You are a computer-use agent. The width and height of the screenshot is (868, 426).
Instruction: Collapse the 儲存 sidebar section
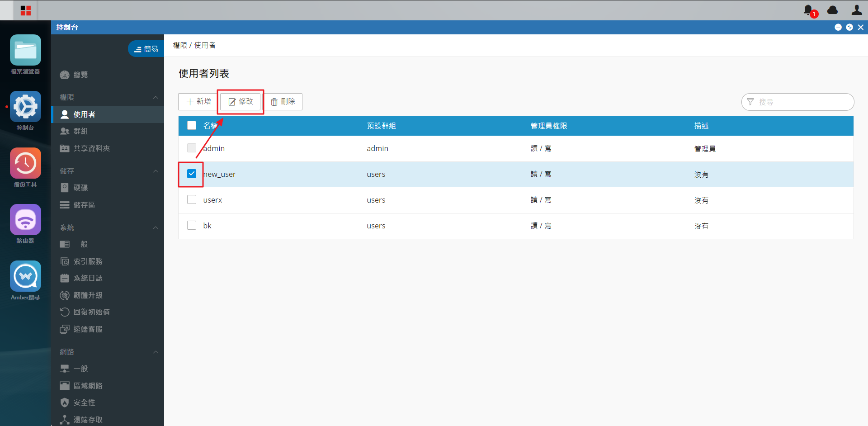pyautogui.click(x=156, y=171)
